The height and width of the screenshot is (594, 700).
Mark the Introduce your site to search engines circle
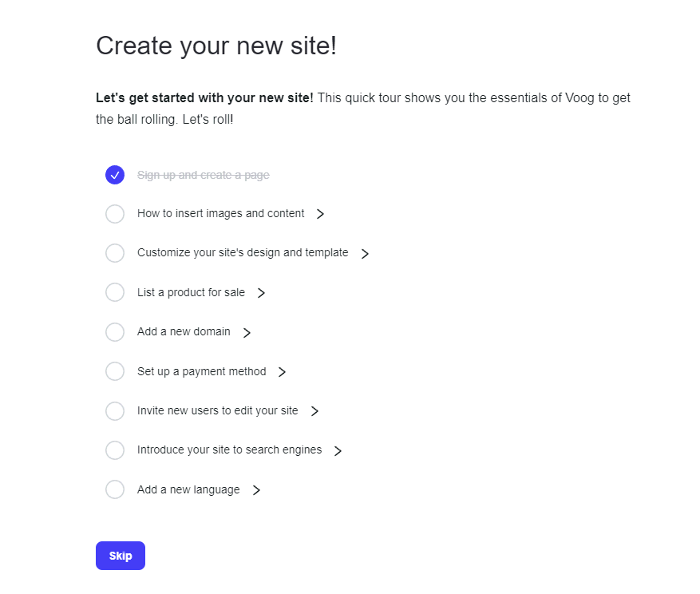click(x=115, y=450)
